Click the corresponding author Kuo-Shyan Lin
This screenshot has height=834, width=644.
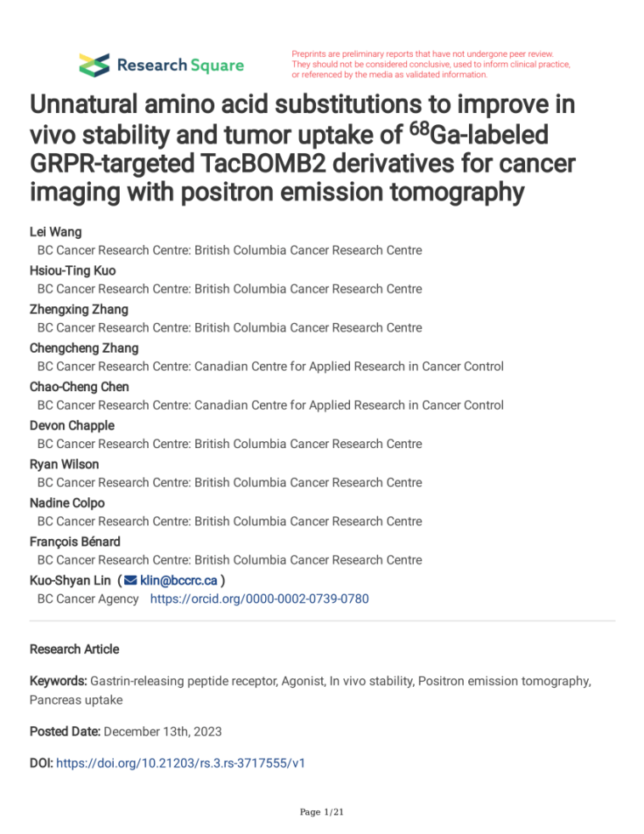tap(71, 581)
